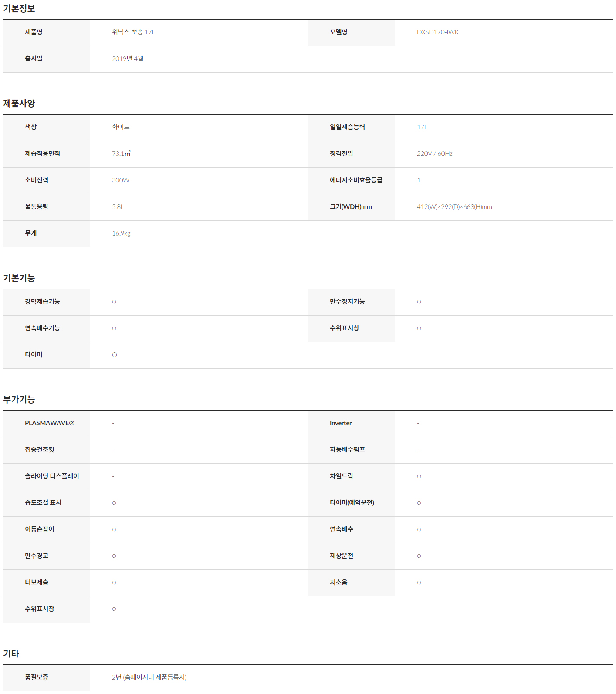The image size is (616, 694).
Task: Click the circle mark for 연속배수기능
Action: pos(114,328)
